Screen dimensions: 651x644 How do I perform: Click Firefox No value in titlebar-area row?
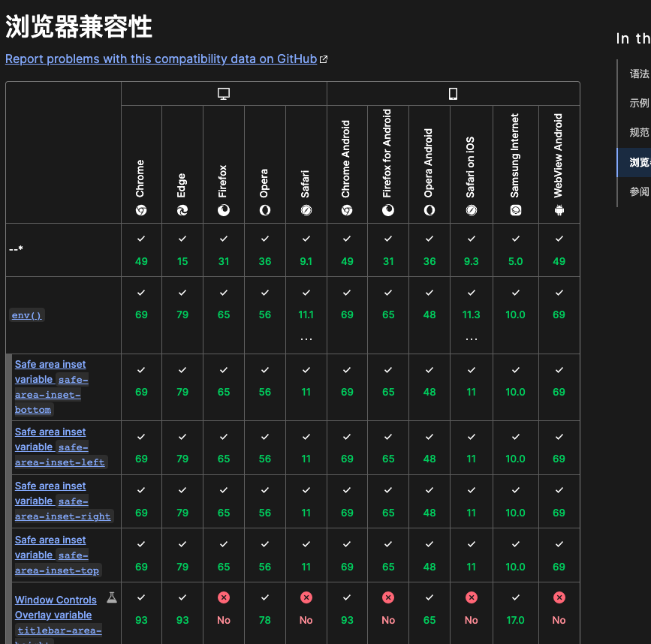point(224,620)
